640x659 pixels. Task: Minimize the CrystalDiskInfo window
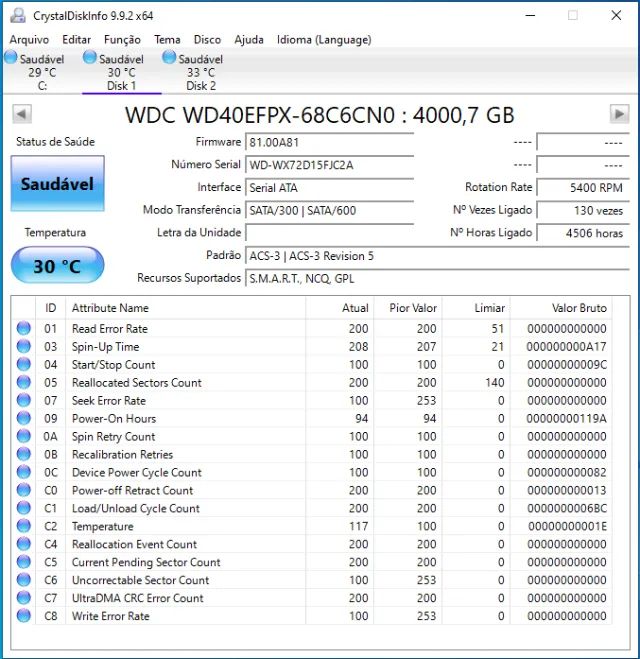pos(531,16)
